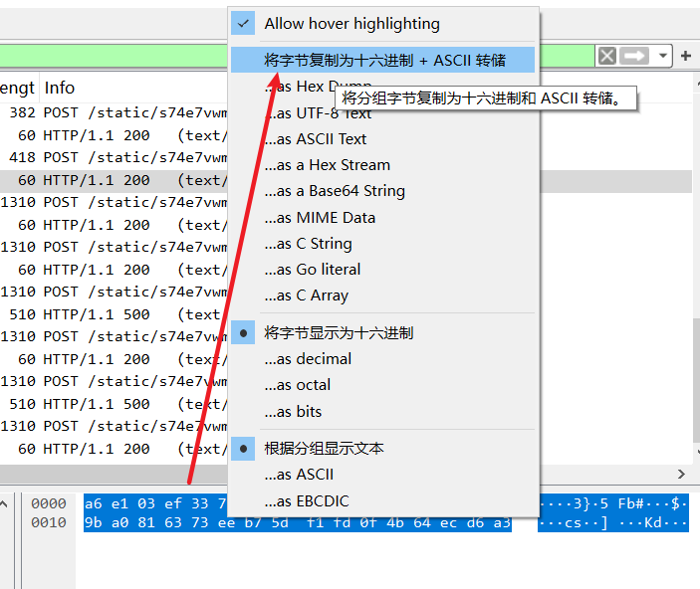Click the packet list vertical scrollbar thumb
Screen dimensions: 700x589
[696, 379]
